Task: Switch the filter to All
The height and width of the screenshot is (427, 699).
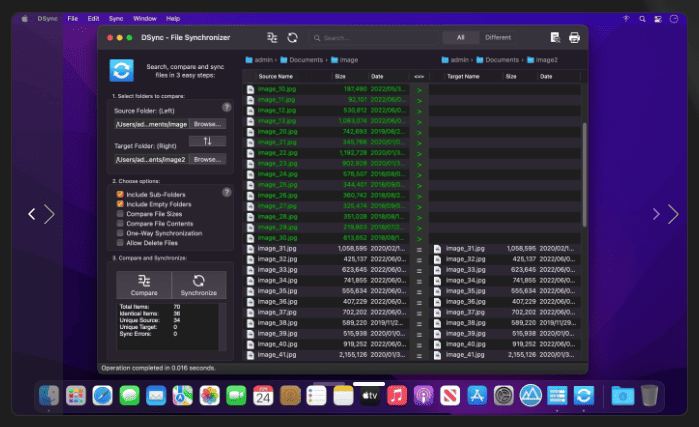Action: 461,38
